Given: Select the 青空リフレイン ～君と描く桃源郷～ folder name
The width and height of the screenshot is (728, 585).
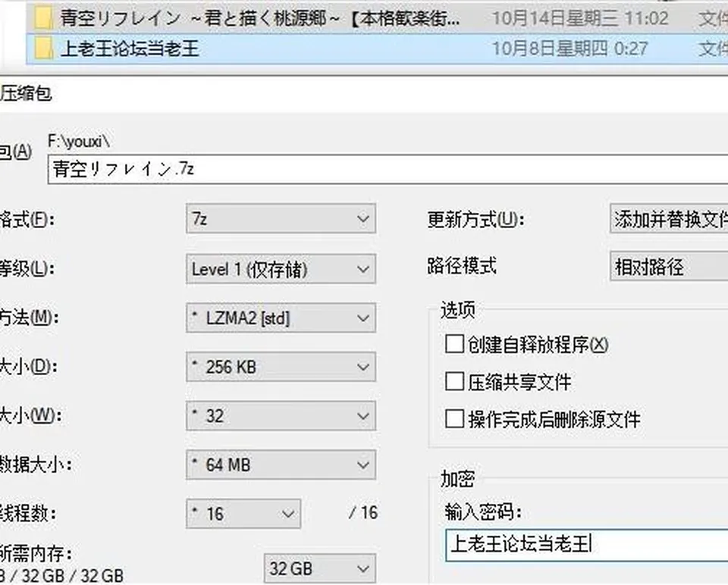Looking at the screenshot, I should click(260, 18).
